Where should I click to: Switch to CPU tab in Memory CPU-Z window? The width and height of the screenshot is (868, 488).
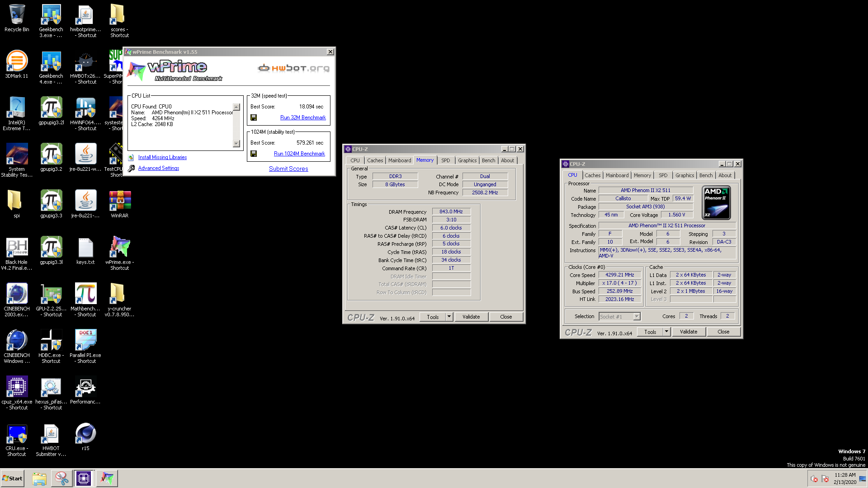pos(355,160)
